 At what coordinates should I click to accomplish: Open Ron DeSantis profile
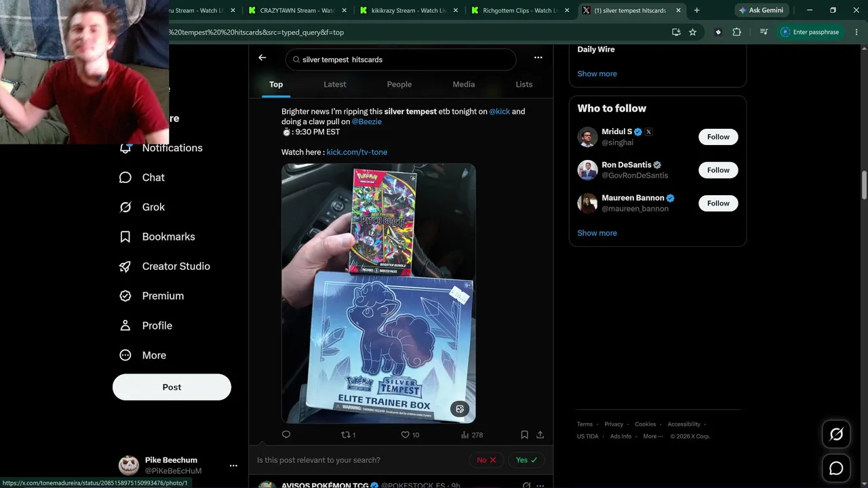(x=627, y=165)
